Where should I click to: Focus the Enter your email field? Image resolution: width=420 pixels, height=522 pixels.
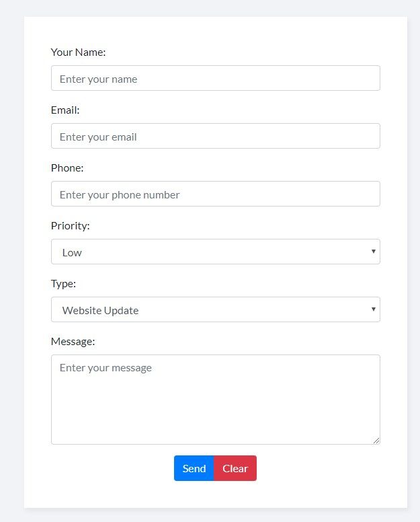tap(216, 136)
